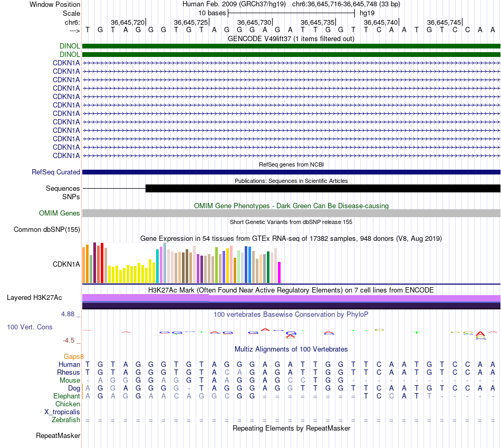Click the RepeatMasker track label
The width and height of the screenshot is (501, 448).
(x=58, y=436)
